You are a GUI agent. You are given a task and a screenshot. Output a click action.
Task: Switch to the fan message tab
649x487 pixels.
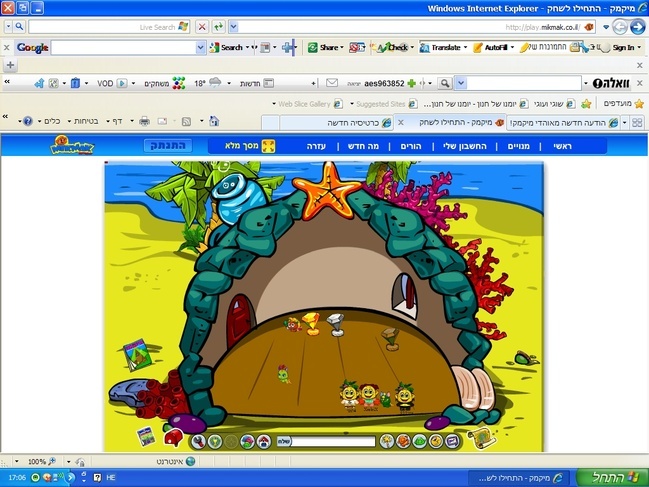pyautogui.click(x=563, y=123)
